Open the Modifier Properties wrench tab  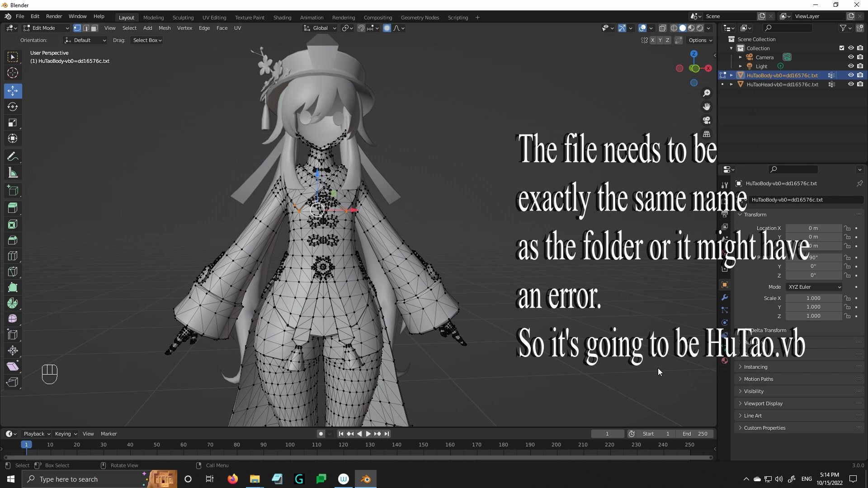(x=724, y=297)
